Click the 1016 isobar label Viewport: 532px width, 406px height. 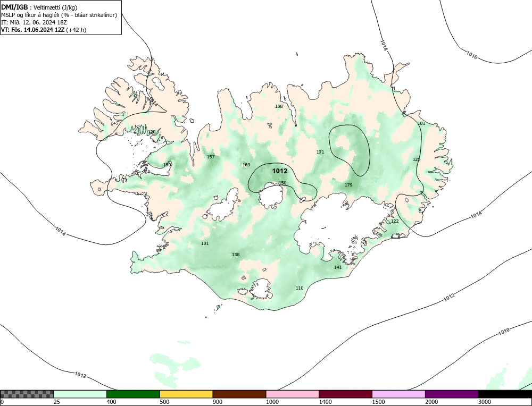471,55
